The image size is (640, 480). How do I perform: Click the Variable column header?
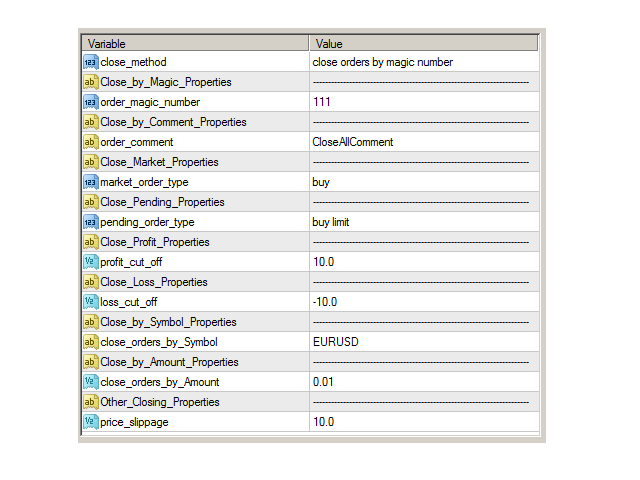click(x=195, y=43)
